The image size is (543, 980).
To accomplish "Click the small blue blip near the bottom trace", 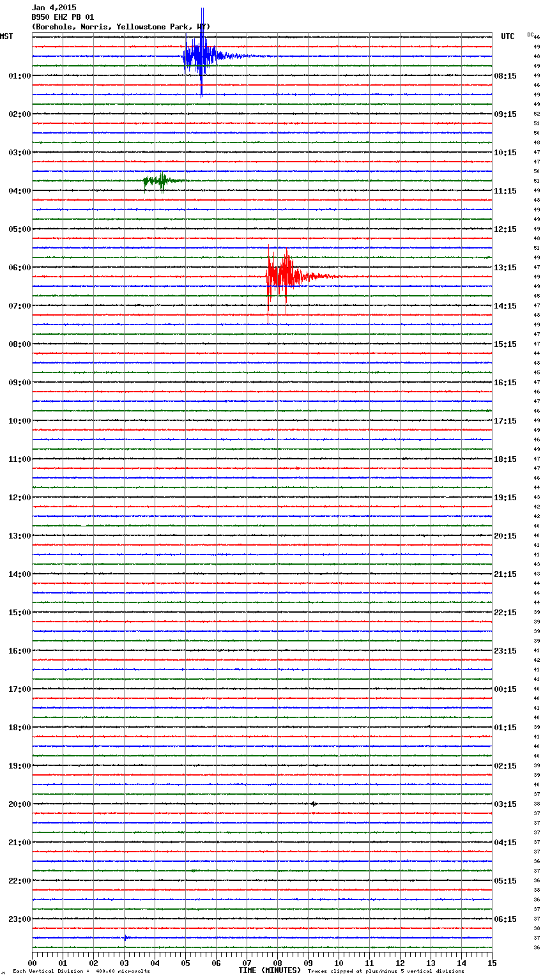I will click(x=125, y=938).
